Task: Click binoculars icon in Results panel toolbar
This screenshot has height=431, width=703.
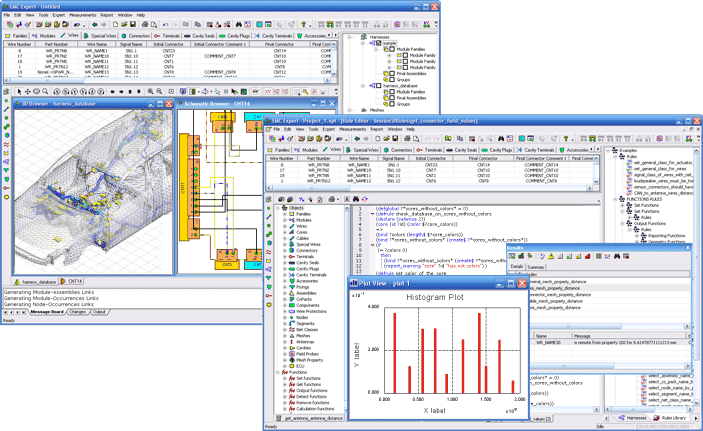Action: click(617, 256)
